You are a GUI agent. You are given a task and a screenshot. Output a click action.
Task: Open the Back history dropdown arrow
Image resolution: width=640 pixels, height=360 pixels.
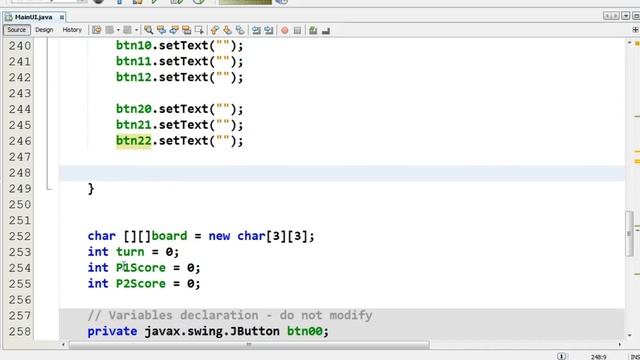click(118, 30)
